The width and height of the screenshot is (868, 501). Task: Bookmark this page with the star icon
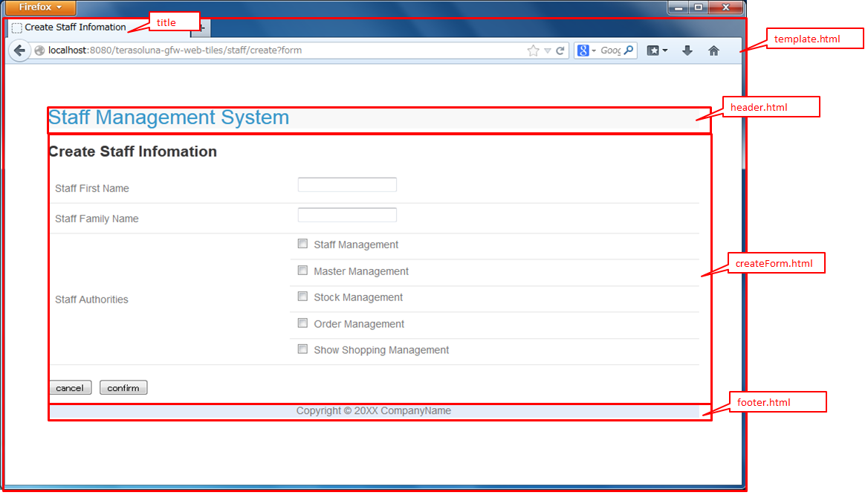click(x=533, y=51)
